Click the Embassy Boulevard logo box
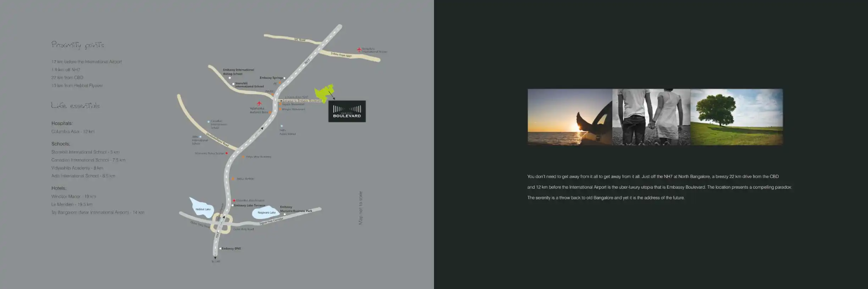Image resolution: width=868 pixels, height=289 pixels. pos(347,112)
